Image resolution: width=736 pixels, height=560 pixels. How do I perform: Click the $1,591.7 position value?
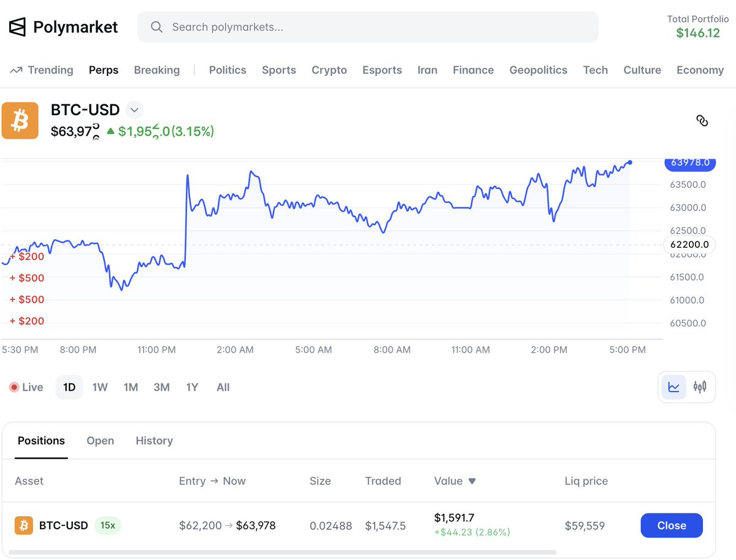tap(454, 518)
